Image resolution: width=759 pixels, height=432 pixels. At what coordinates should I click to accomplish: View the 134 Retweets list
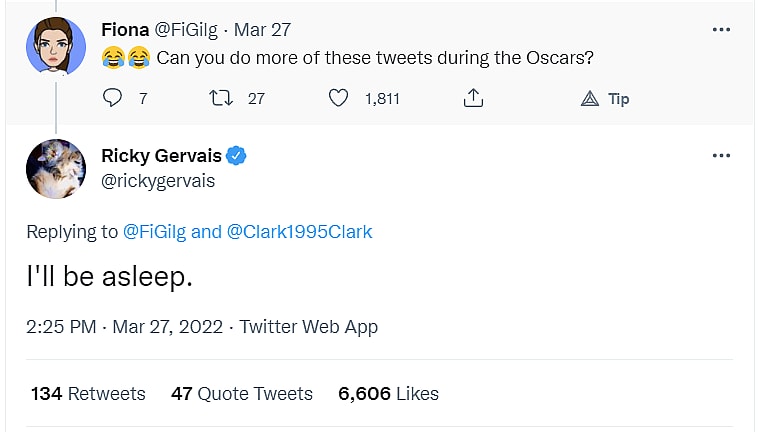coord(88,393)
